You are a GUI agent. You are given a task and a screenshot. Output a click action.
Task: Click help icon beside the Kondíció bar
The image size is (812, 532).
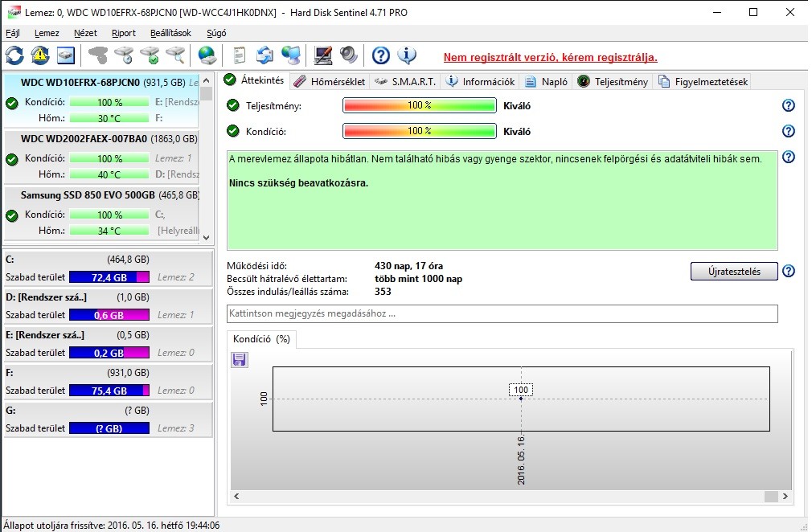pos(788,131)
